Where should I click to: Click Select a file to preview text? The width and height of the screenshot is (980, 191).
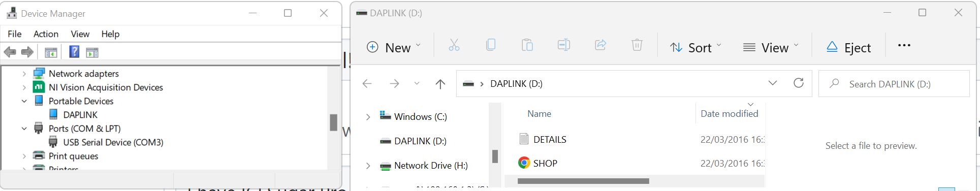(871, 146)
